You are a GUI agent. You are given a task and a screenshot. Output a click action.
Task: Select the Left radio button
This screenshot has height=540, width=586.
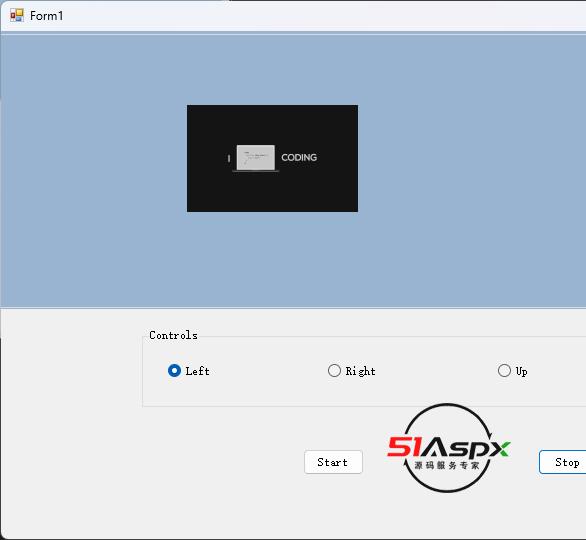click(174, 370)
